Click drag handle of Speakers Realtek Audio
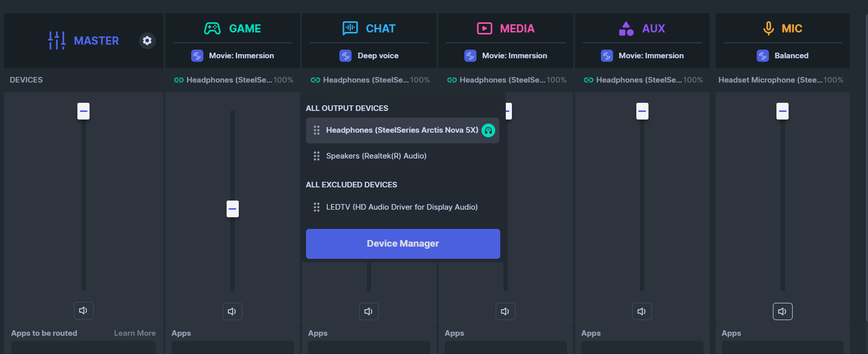The height and width of the screenshot is (354, 868). 317,156
